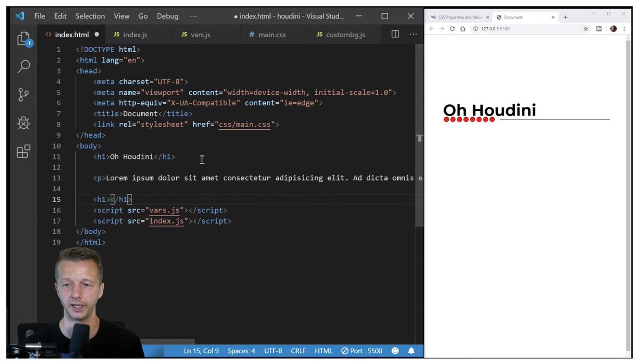This screenshot has height=364, width=639.
Task: Open the File menu
Action: (40, 16)
